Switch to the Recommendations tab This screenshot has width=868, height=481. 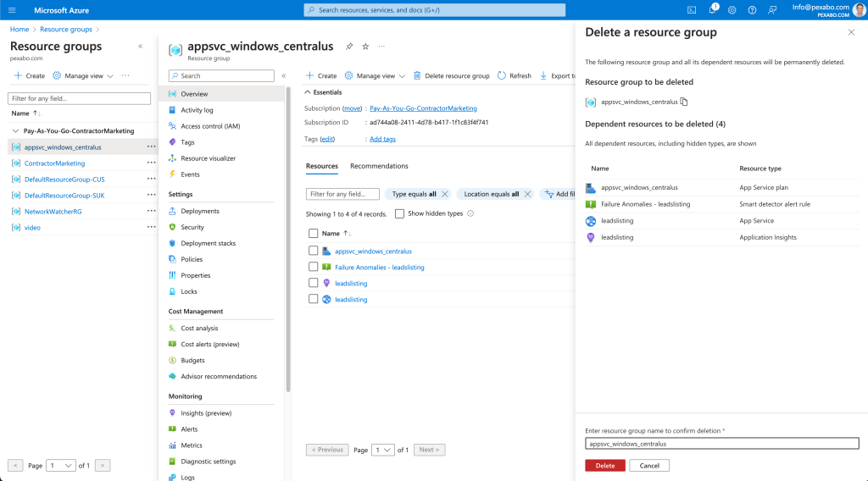click(379, 166)
